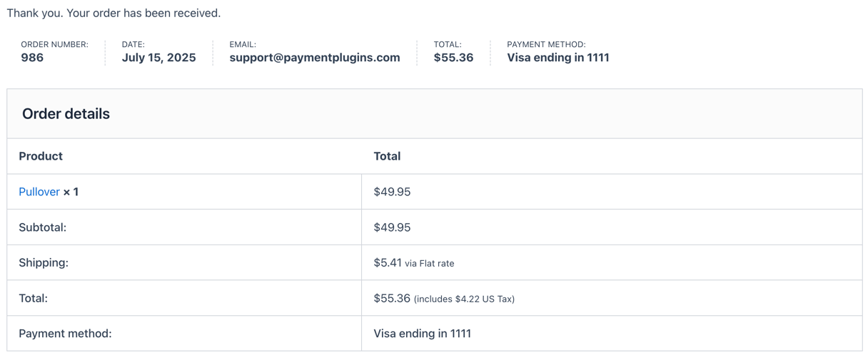Click the order received thank-you message
This screenshot has width=868, height=355.
click(x=113, y=13)
